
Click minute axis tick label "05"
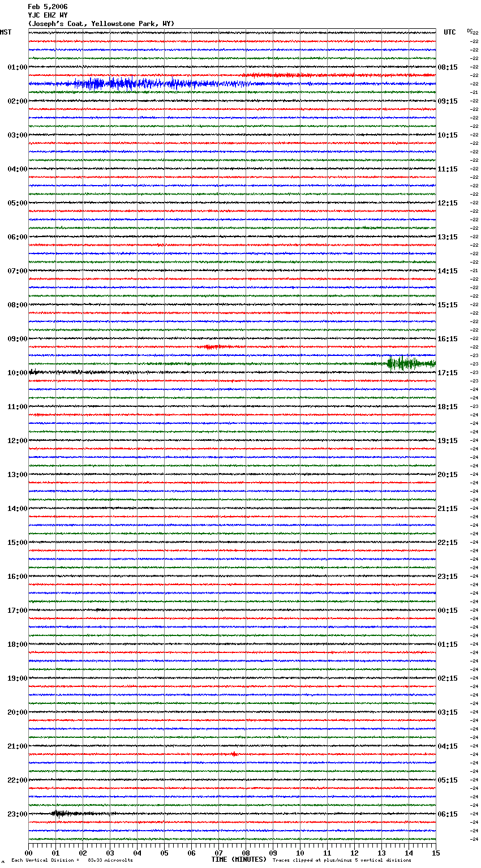click(x=164, y=853)
